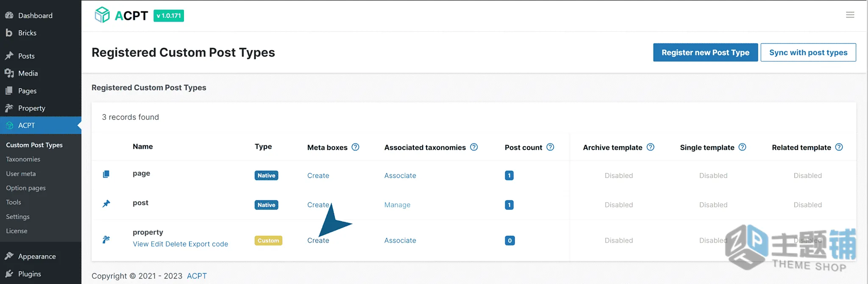Click the post row pin icon
This screenshot has height=284, width=868.
click(106, 203)
